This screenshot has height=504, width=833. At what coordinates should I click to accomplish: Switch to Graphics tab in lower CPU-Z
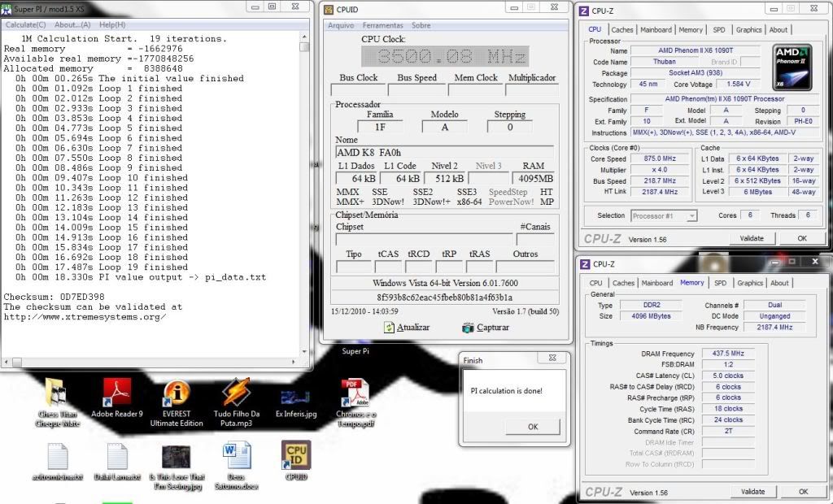(x=750, y=283)
